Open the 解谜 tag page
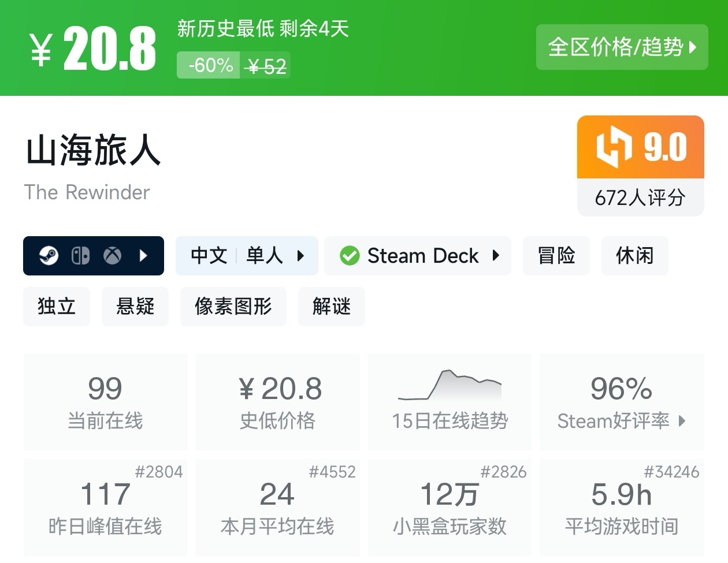Image resolution: width=728 pixels, height=563 pixels. click(x=331, y=307)
